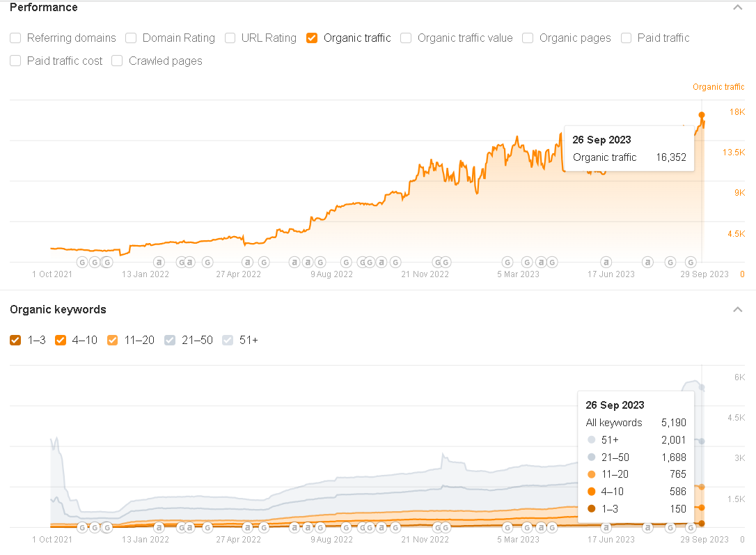Toggle the 1–3 keyword position filter

pos(15,341)
